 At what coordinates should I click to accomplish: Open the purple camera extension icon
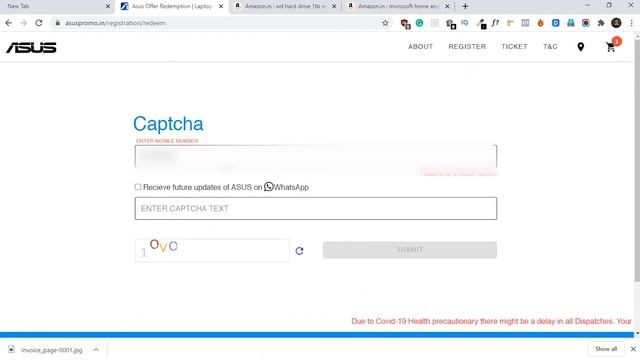pyautogui.click(x=586, y=23)
